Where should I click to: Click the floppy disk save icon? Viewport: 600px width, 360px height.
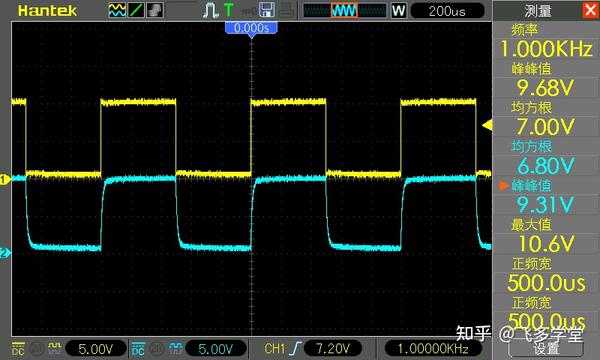(267, 10)
